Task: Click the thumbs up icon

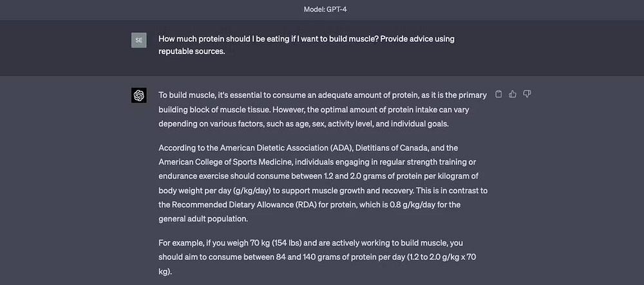Action: tap(513, 94)
